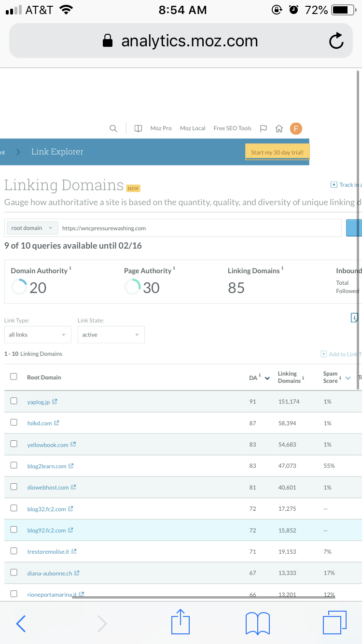Screen dimensions: 362x644
Task: Click the 55% spam score value
Action: click(329, 466)
